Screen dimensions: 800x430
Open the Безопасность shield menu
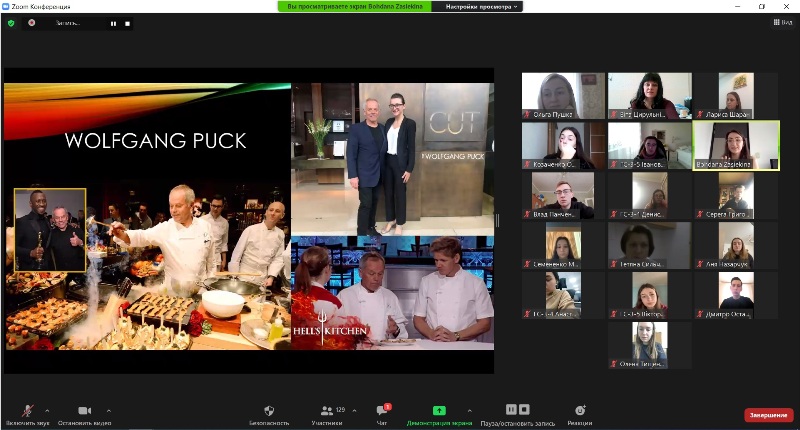click(x=269, y=415)
